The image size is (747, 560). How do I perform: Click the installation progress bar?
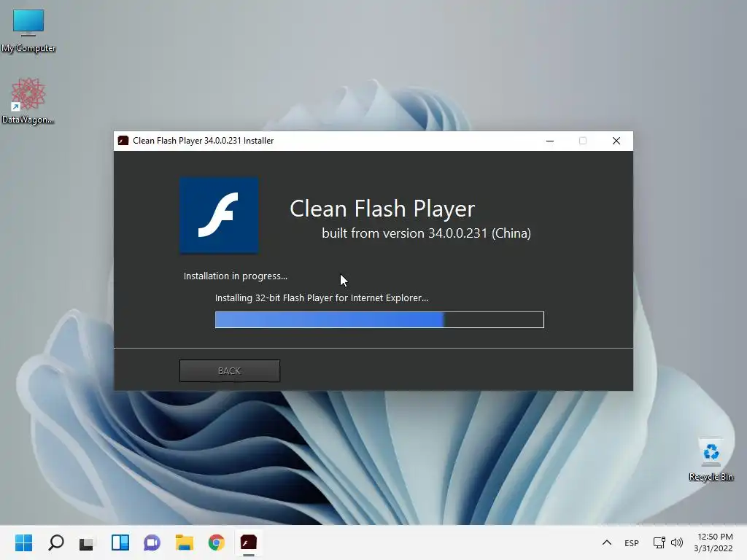click(x=379, y=319)
